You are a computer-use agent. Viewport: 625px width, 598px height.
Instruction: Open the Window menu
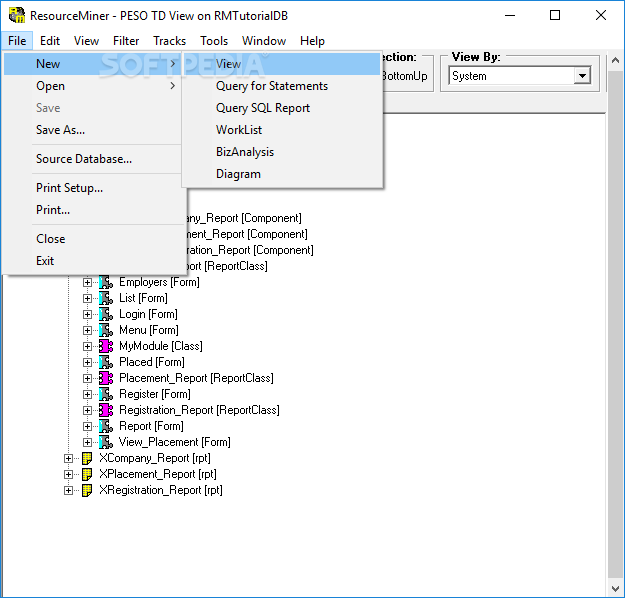pos(264,41)
